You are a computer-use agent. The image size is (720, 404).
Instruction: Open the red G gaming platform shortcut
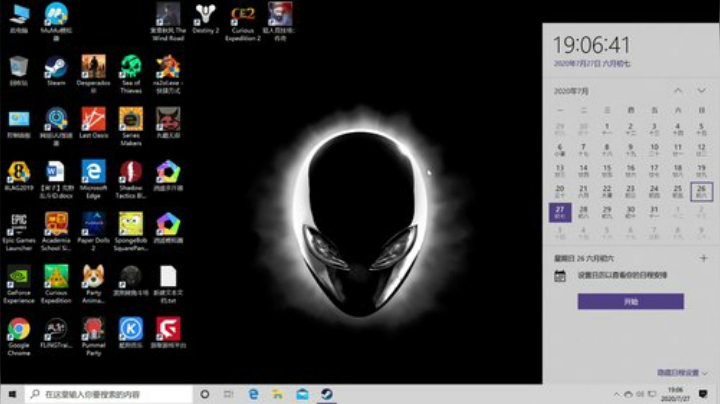point(168,333)
